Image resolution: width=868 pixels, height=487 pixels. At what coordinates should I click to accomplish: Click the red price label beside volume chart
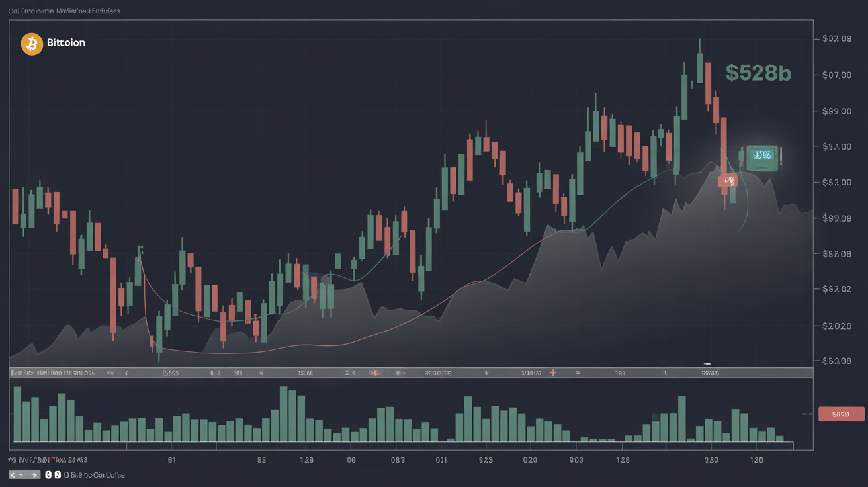(x=841, y=414)
